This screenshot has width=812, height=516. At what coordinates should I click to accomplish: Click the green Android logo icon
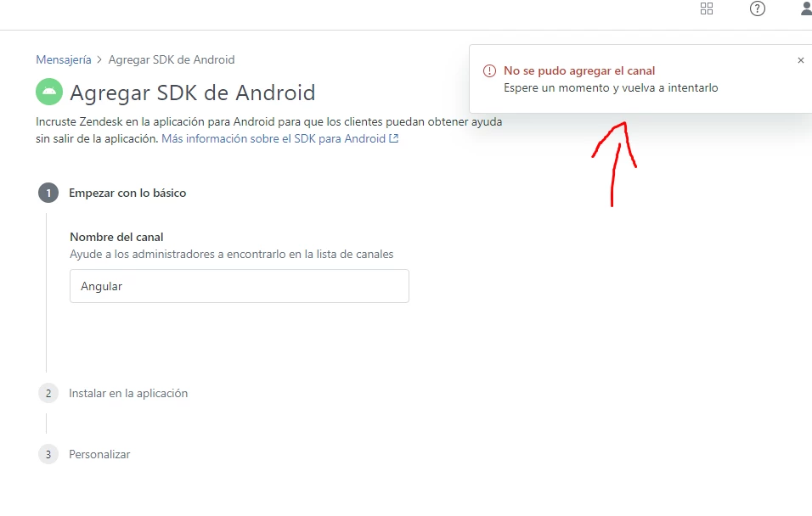coord(49,92)
